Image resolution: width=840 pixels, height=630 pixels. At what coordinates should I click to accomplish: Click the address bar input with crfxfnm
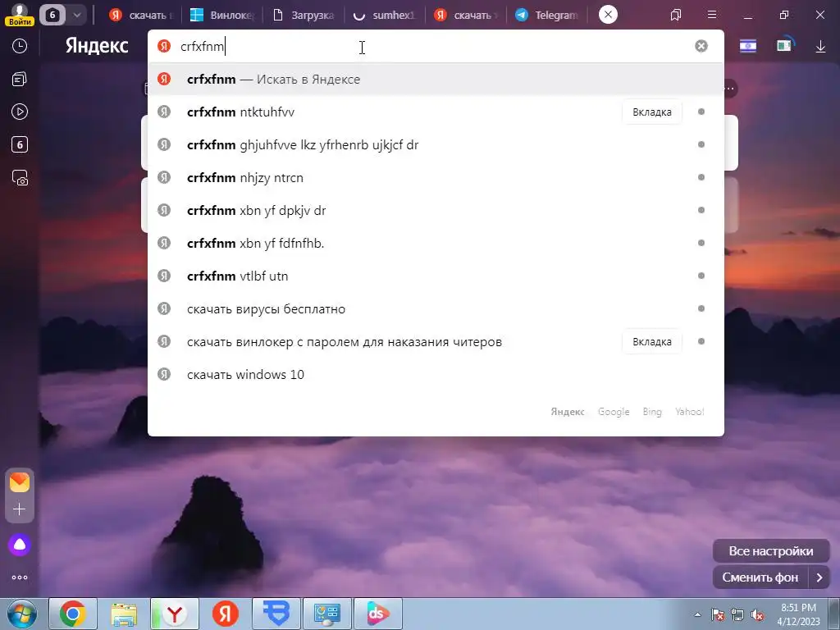tap(434, 47)
